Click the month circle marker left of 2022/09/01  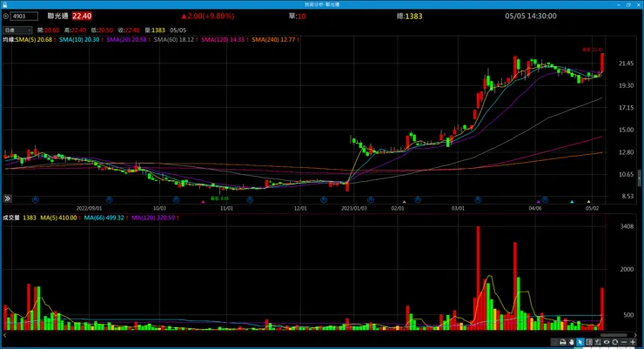36,200
